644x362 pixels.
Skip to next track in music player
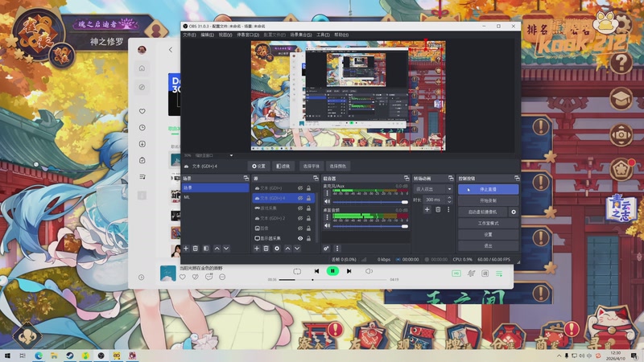[x=349, y=271]
